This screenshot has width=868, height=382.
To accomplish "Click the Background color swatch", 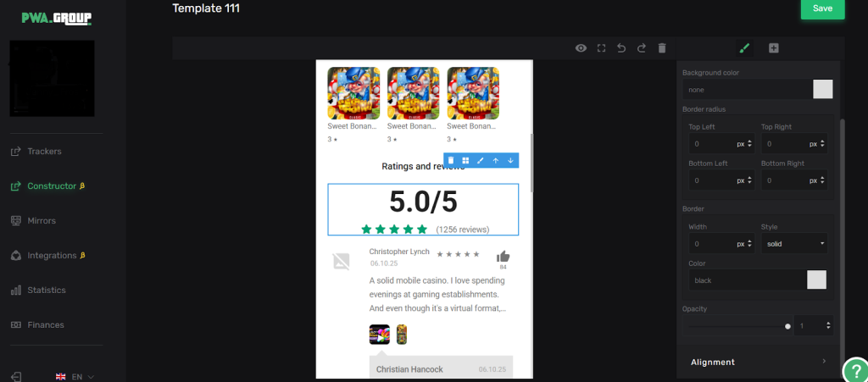I will pos(822,89).
